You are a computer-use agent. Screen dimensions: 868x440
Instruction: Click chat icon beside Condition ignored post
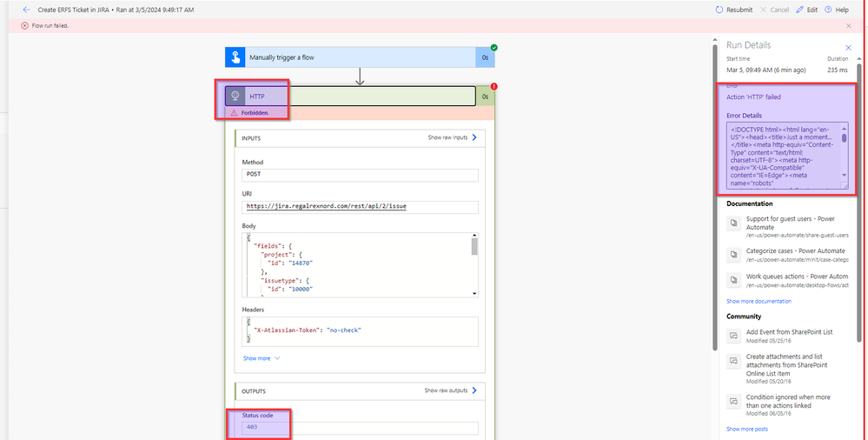pos(733,401)
